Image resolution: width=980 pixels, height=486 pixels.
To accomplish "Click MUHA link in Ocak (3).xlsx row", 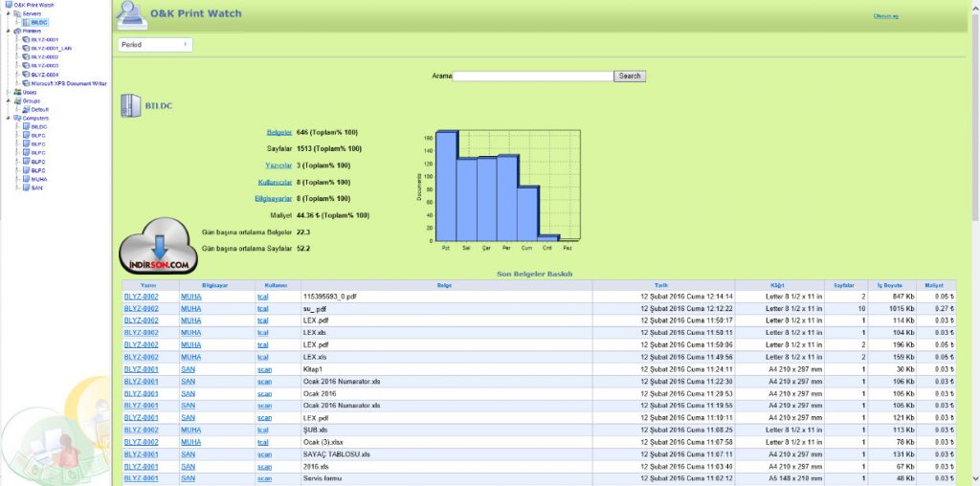I will tap(191, 442).
